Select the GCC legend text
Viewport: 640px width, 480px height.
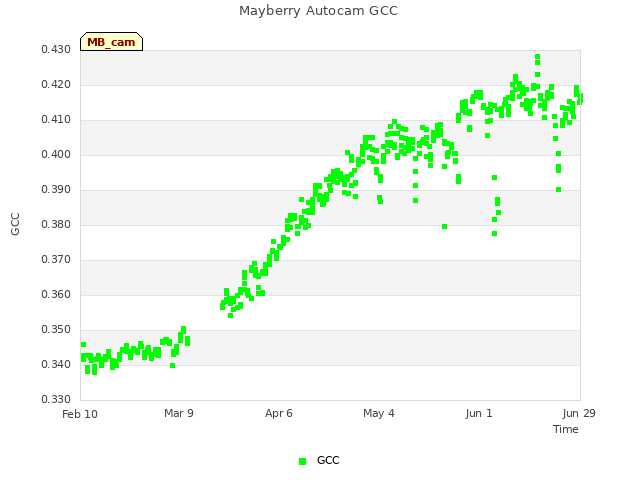pyautogui.click(x=328, y=460)
